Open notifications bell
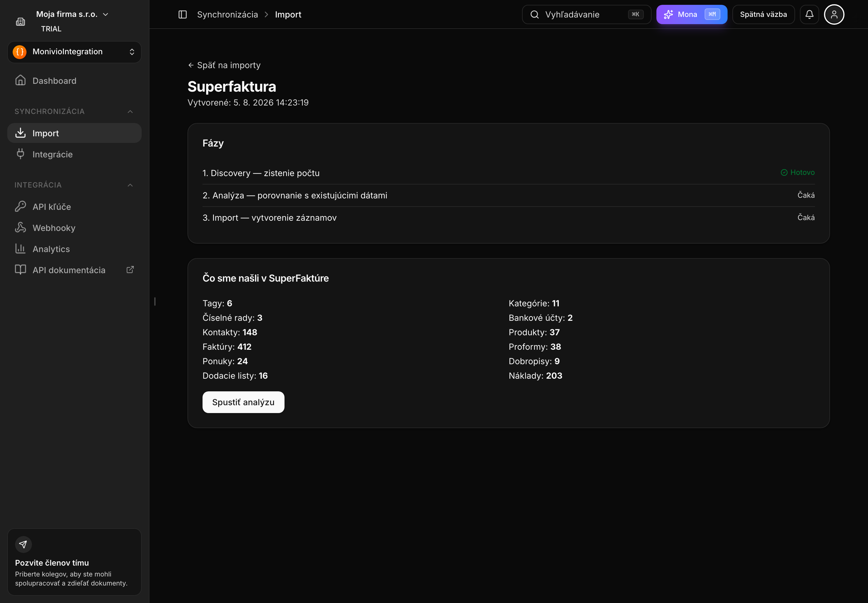 pos(809,14)
